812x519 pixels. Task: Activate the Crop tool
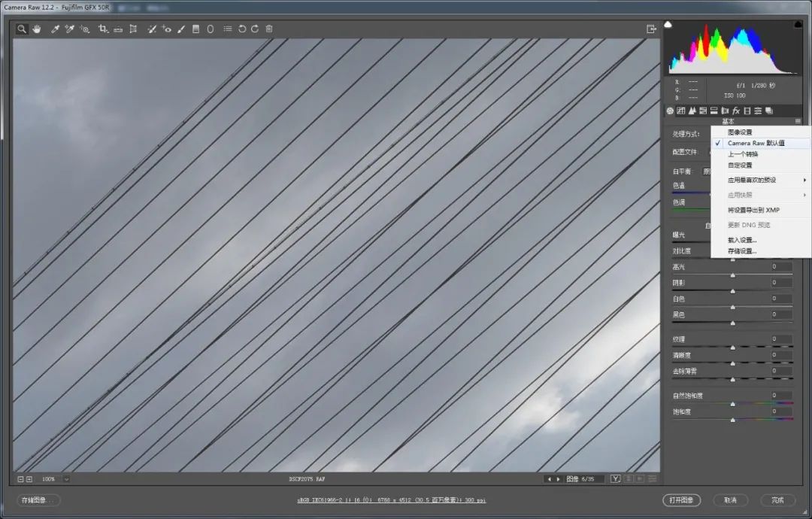[x=103, y=29]
